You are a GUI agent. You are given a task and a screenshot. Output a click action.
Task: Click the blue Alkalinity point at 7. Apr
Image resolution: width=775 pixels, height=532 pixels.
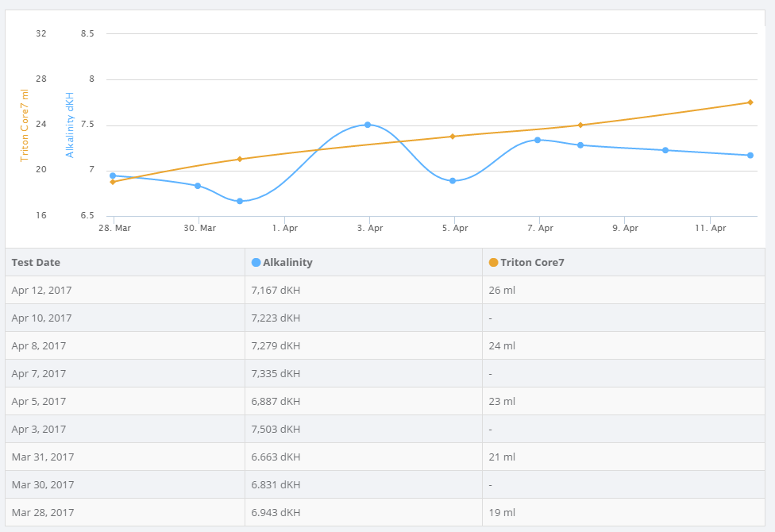538,140
